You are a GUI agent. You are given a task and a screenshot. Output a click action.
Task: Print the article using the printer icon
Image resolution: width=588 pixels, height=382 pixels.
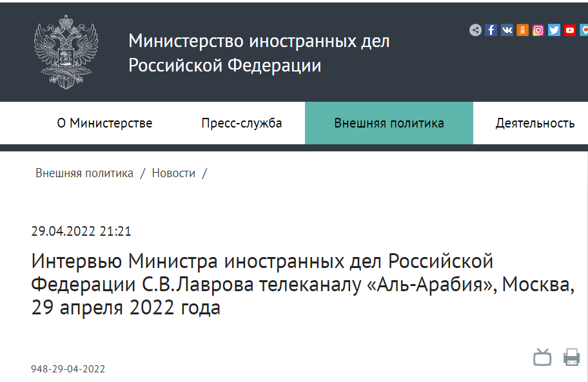click(x=572, y=357)
